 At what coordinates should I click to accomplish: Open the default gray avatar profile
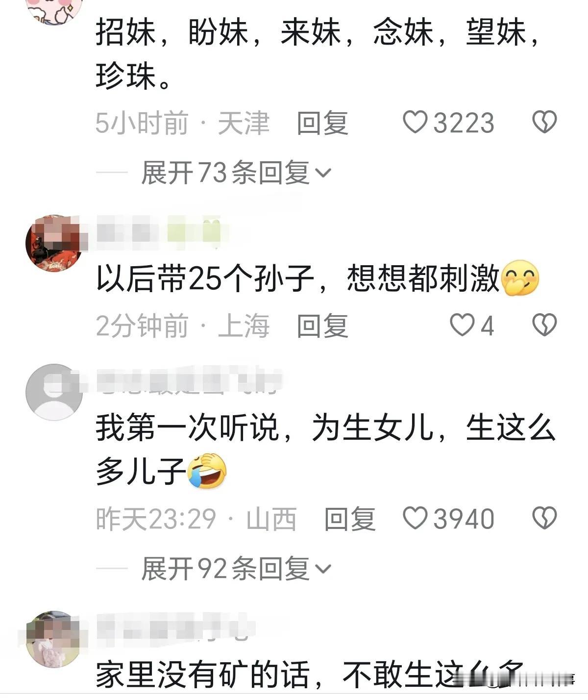point(54,392)
